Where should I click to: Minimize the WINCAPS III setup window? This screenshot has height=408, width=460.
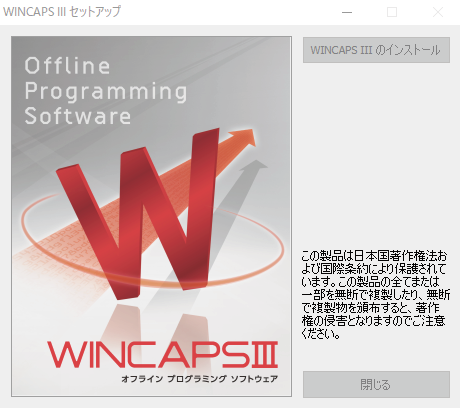(x=347, y=12)
